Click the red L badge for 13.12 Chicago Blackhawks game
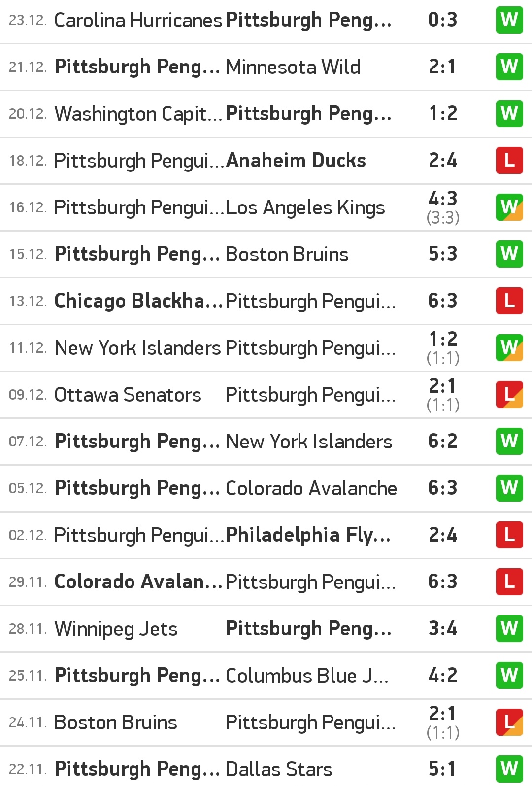This screenshot has height=786, width=532. (x=509, y=301)
